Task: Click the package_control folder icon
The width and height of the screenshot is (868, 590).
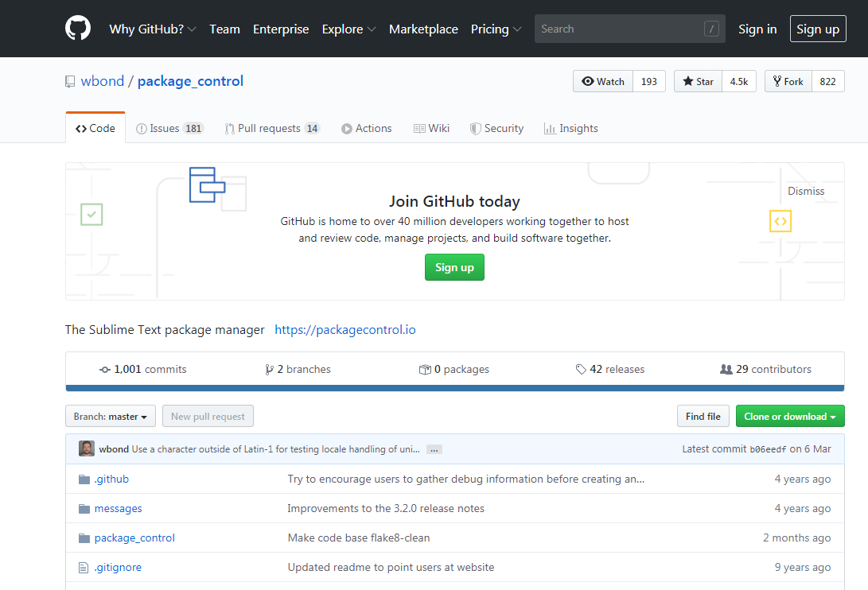Action: tap(84, 538)
